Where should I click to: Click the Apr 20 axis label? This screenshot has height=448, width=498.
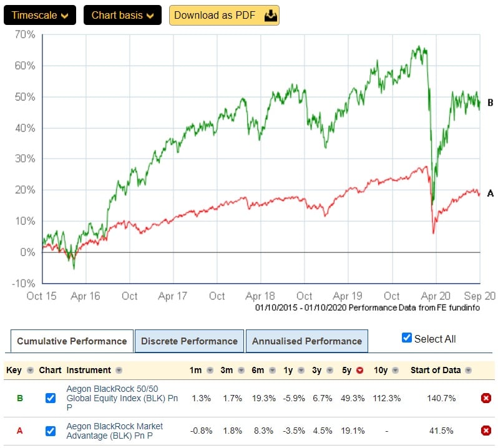(436, 296)
